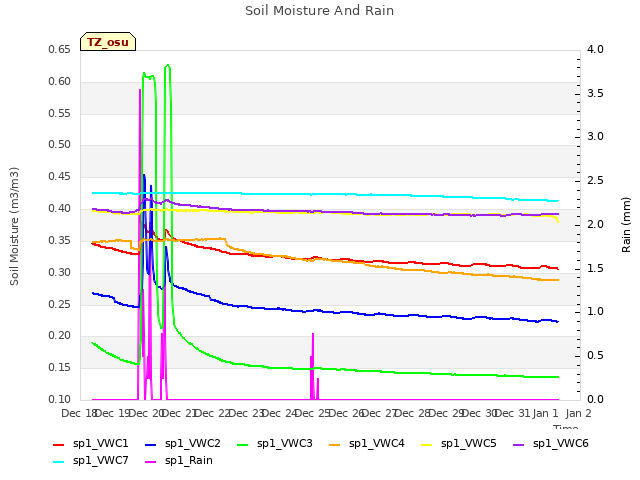
Task: Click the magenta sp1_Rain legend color marker
Action: coord(151,462)
